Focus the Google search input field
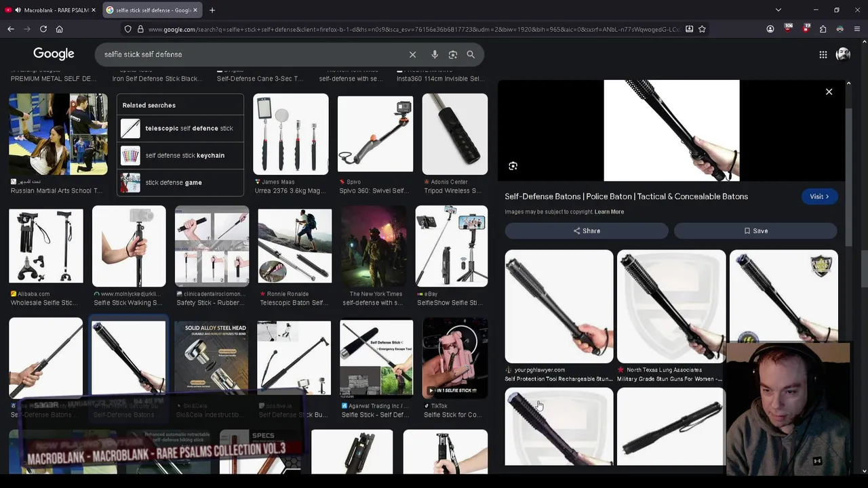Viewport: 868px width, 488px height. click(251, 54)
